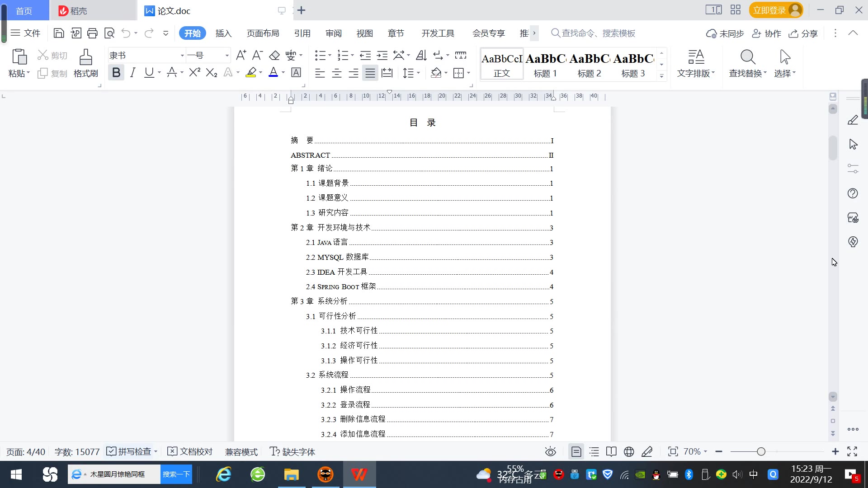The height and width of the screenshot is (488, 868).
Task: Open the 70% zoom level dropdown
Action: click(x=695, y=451)
